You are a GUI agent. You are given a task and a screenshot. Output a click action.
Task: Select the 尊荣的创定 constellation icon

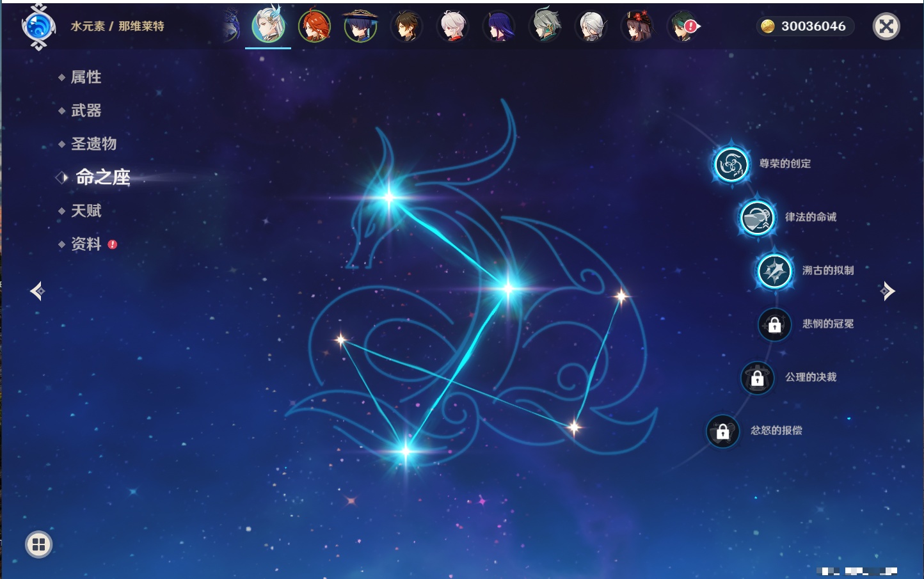[731, 164]
